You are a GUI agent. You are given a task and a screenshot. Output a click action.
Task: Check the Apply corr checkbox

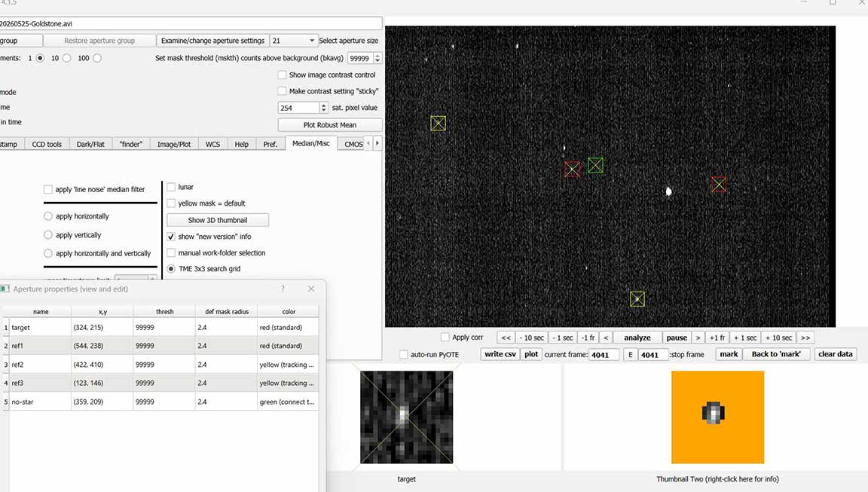pyautogui.click(x=445, y=337)
